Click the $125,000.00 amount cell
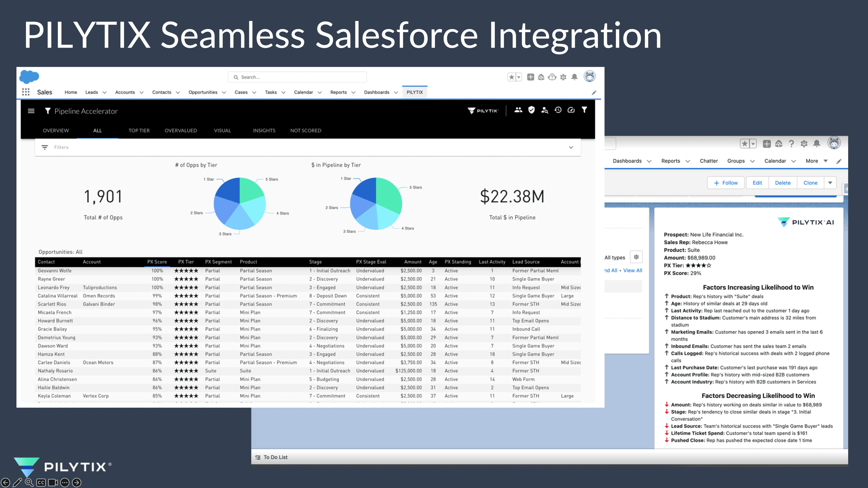This screenshot has height=488, width=868. pos(408,371)
